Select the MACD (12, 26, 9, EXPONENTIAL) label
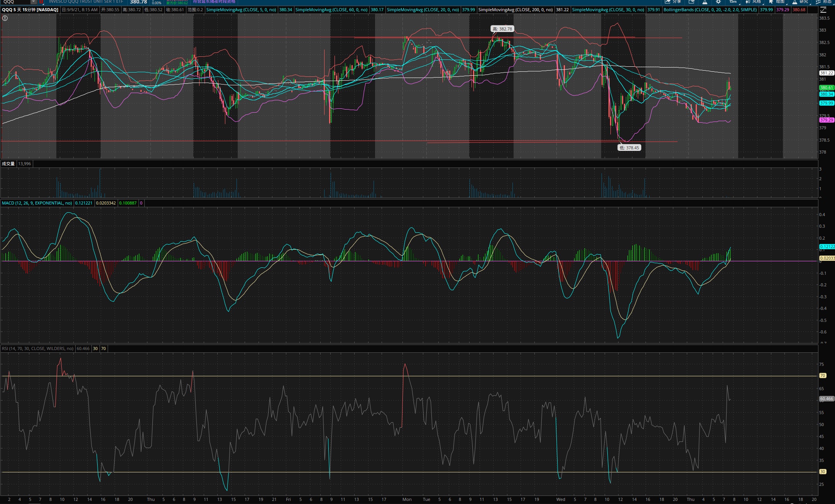Screen dimensions: 835x504 [37, 203]
